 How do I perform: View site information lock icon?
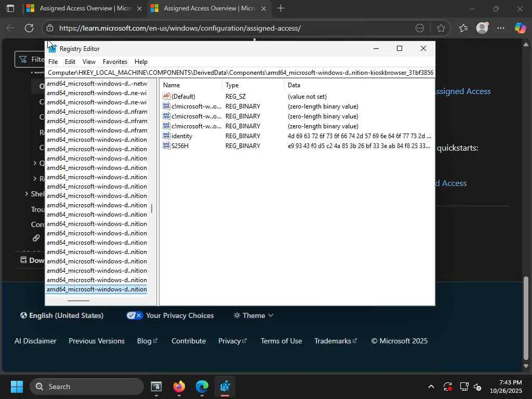pos(50,28)
